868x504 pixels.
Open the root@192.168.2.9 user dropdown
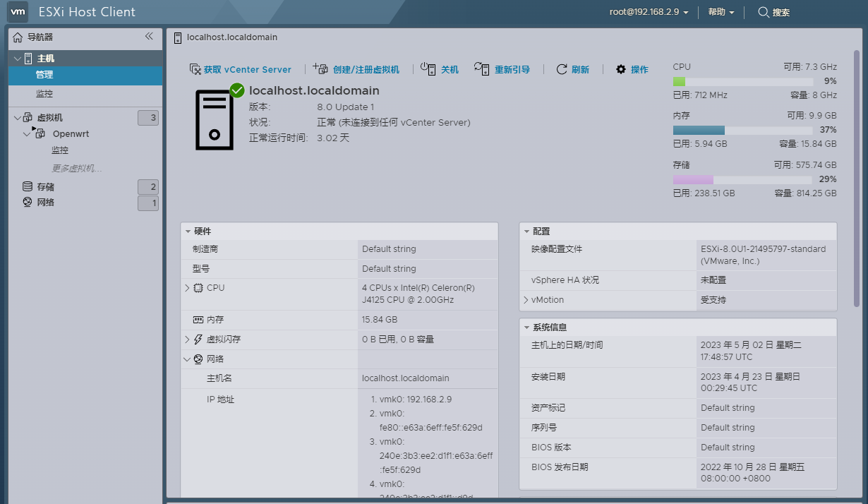click(x=649, y=12)
